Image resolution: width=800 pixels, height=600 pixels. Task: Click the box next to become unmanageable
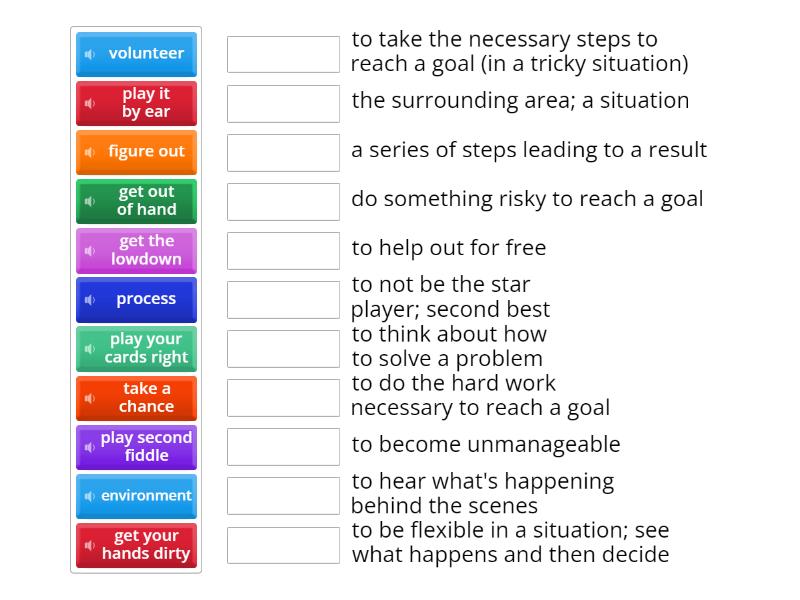click(x=283, y=447)
